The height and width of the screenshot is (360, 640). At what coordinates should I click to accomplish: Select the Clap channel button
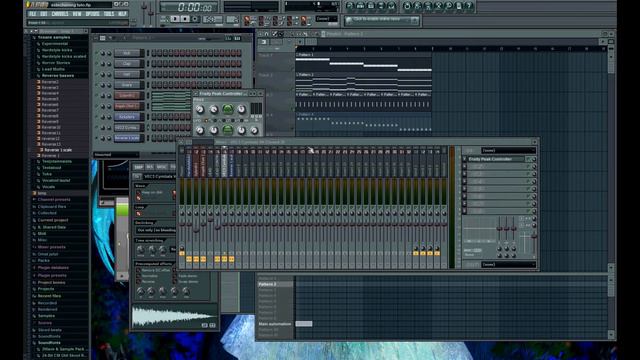tap(127, 64)
